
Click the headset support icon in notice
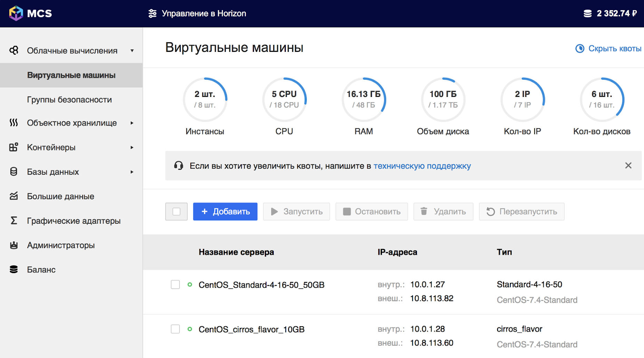pyautogui.click(x=179, y=165)
